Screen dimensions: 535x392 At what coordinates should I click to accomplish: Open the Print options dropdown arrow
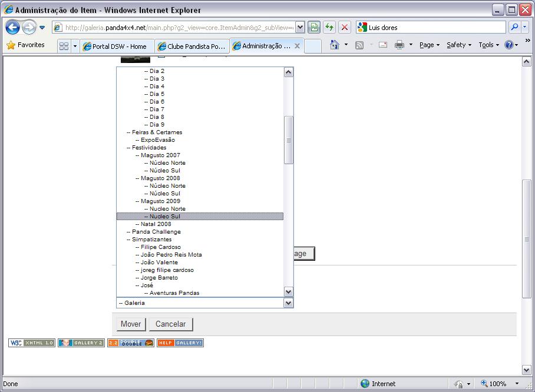click(411, 45)
